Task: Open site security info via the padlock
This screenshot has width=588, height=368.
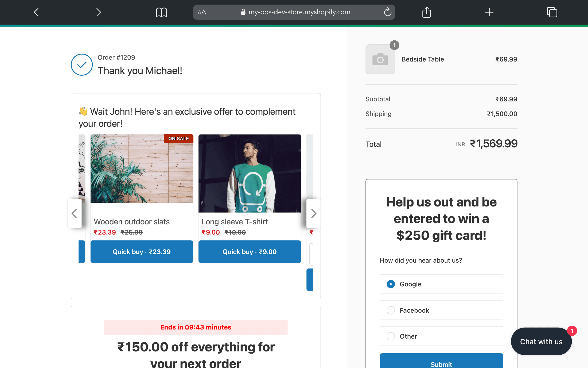Action: [x=243, y=12]
